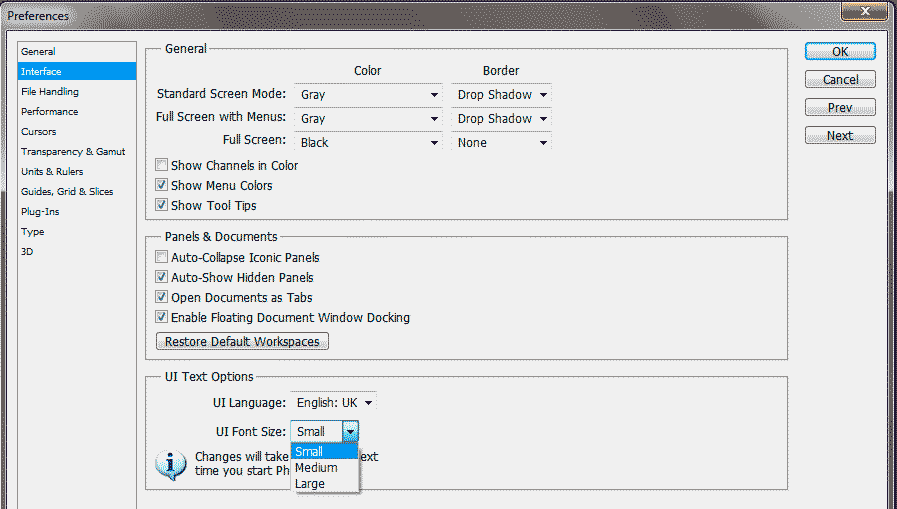
Task: Enable Show Channels in Color checkbox
Action: (162, 166)
